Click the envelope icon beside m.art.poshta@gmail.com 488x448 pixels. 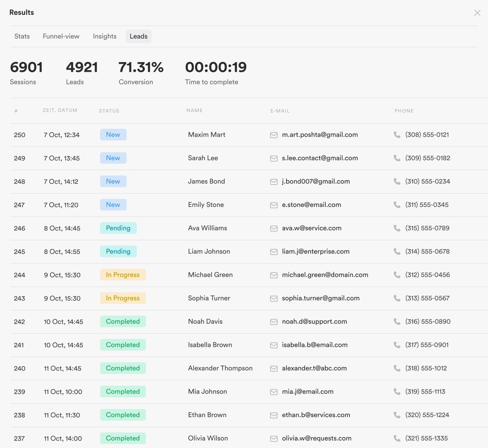pos(274,135)
